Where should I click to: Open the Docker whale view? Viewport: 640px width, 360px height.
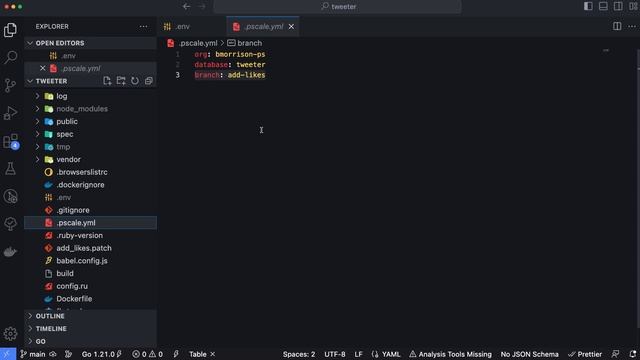pos(11,252)
